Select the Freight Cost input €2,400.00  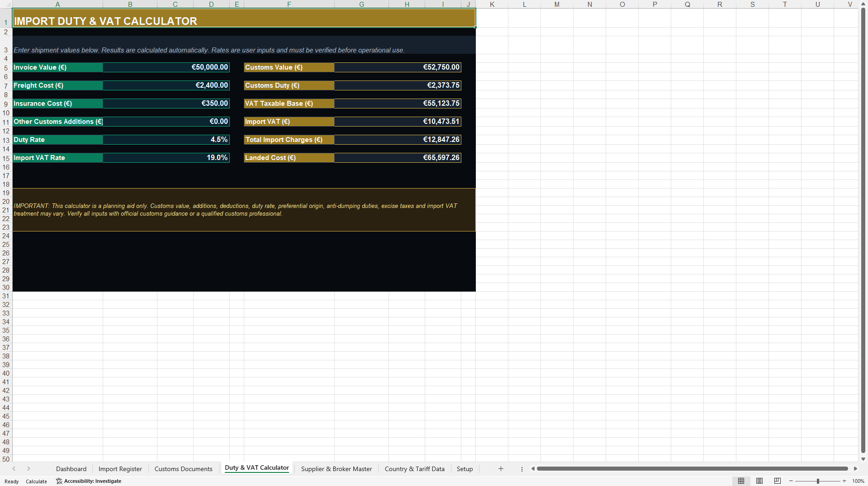[166, 85]
